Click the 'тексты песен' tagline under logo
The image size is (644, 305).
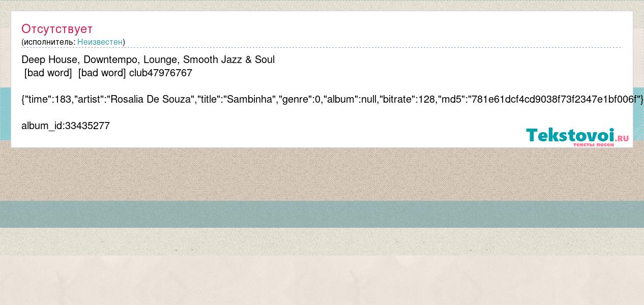594,144
